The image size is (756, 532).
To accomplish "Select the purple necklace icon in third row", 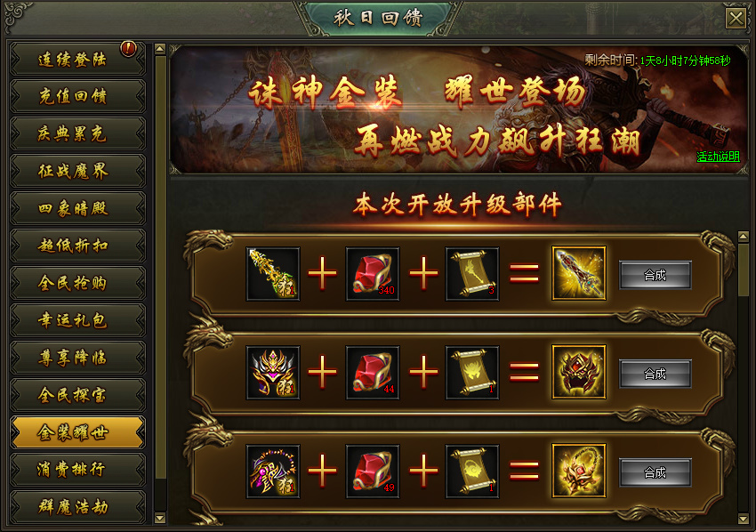I will [273, 471].
